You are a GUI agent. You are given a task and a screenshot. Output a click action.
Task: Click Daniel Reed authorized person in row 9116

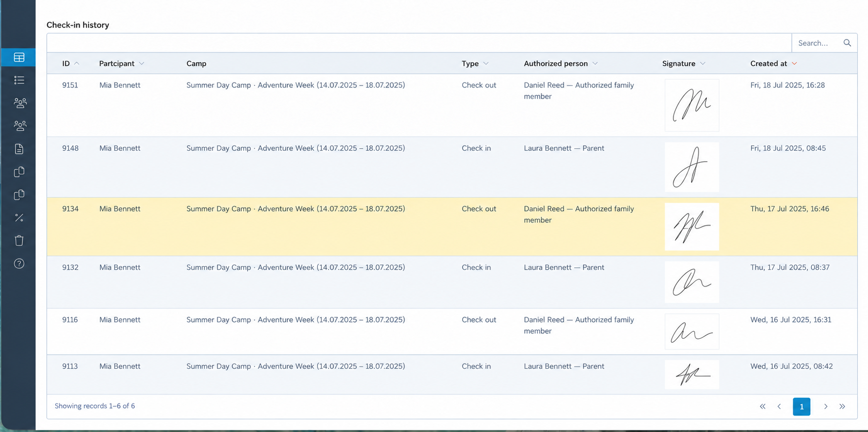(x=579, y=325)
